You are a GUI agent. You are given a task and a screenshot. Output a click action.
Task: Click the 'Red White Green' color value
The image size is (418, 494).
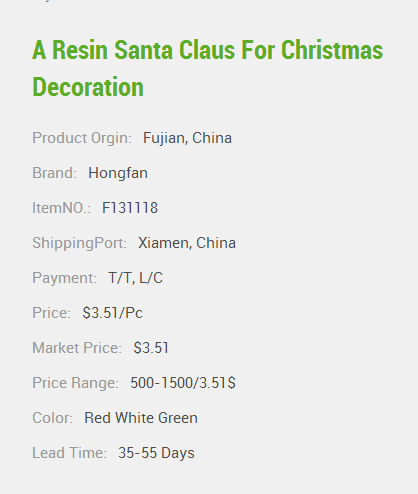point(141,418)
